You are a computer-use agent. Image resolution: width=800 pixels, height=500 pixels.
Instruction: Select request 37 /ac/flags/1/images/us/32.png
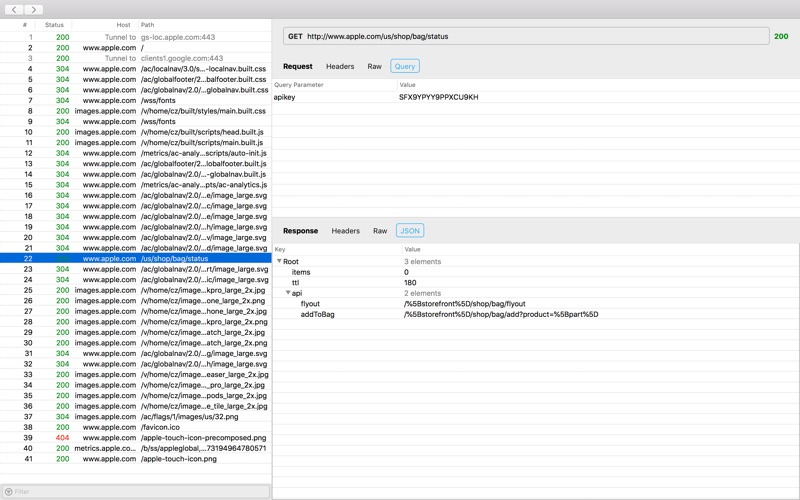pos(136,417)
